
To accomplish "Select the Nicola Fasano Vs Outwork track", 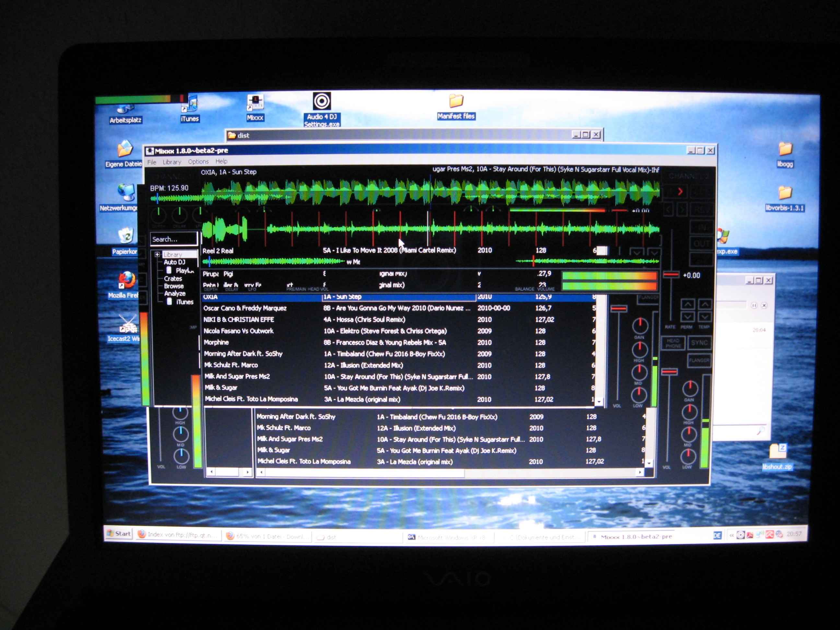I will coord(399,331).
